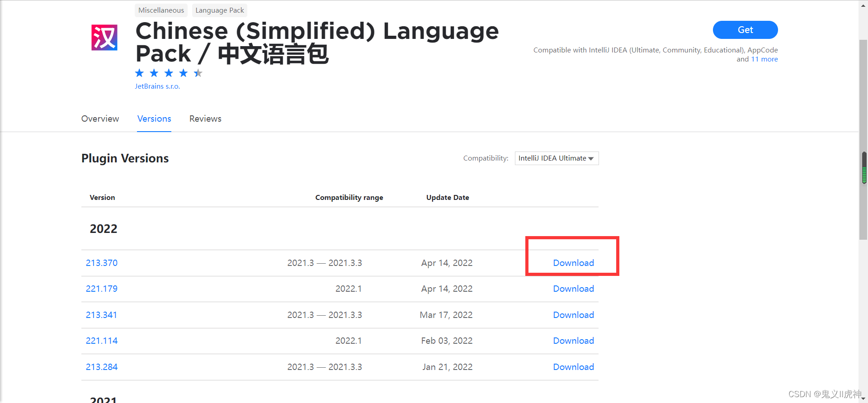Open version 221.114 details
Viewport: 868px width, 403px height.
(102, 341)
